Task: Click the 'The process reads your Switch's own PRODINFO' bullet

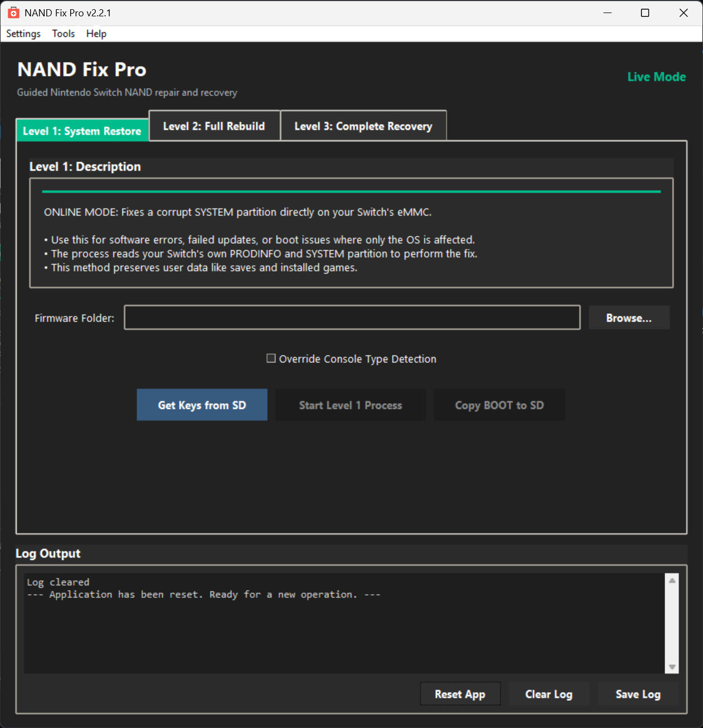Action: coord(261,254)
